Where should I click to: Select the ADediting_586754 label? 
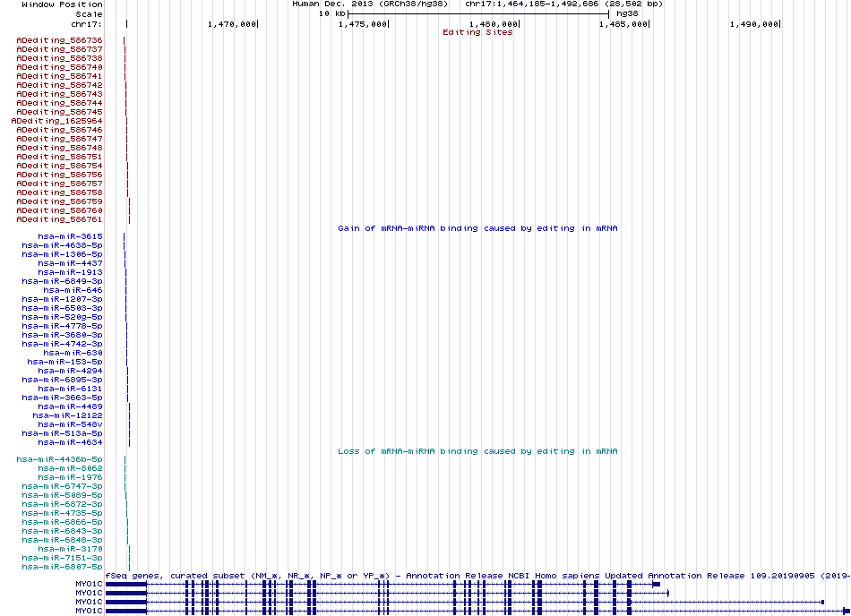(59, 166)
